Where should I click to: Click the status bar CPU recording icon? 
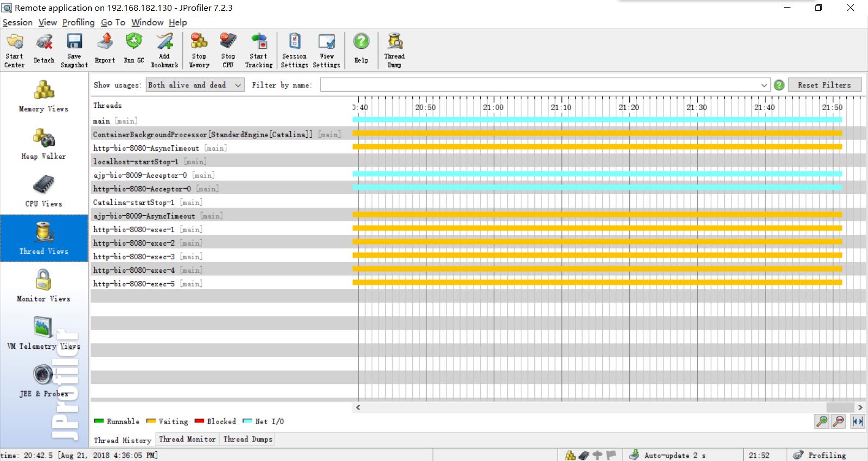pos(584,455)
